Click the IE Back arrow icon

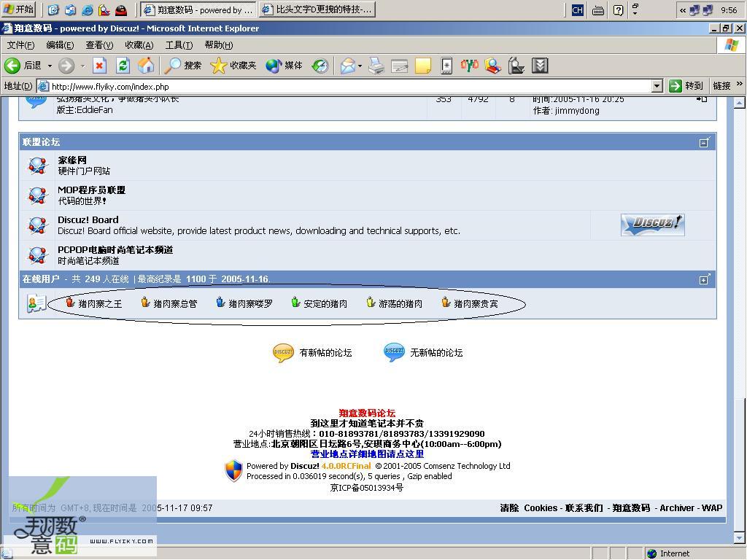pyautogui.click(x=12, y=65)
